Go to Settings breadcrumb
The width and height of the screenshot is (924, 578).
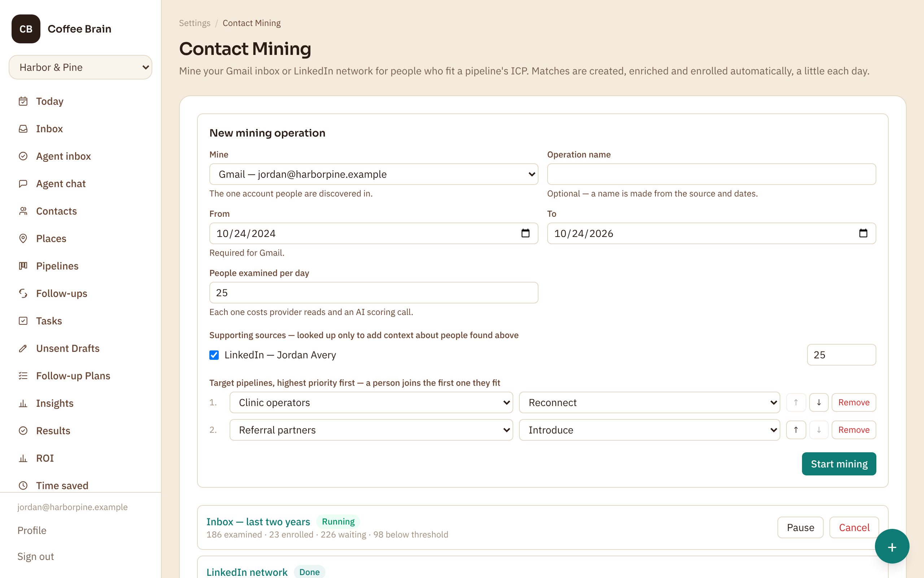tap(195, 23)
